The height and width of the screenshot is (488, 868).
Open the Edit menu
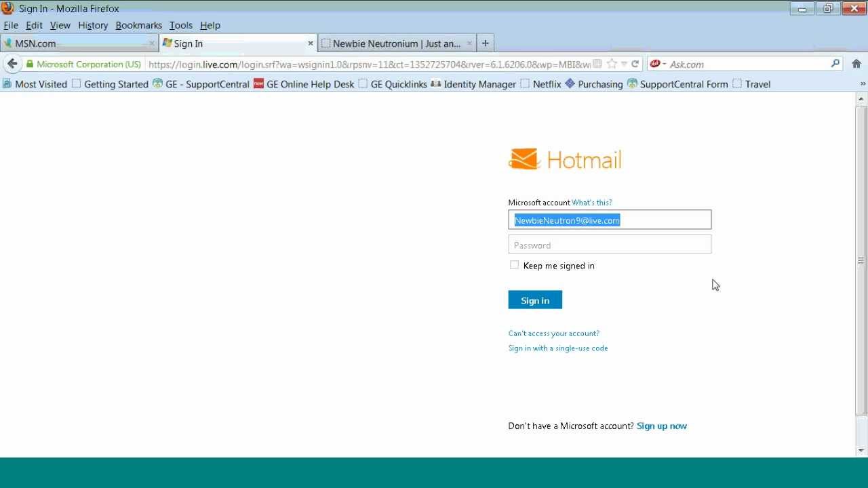tap(34, 25)
